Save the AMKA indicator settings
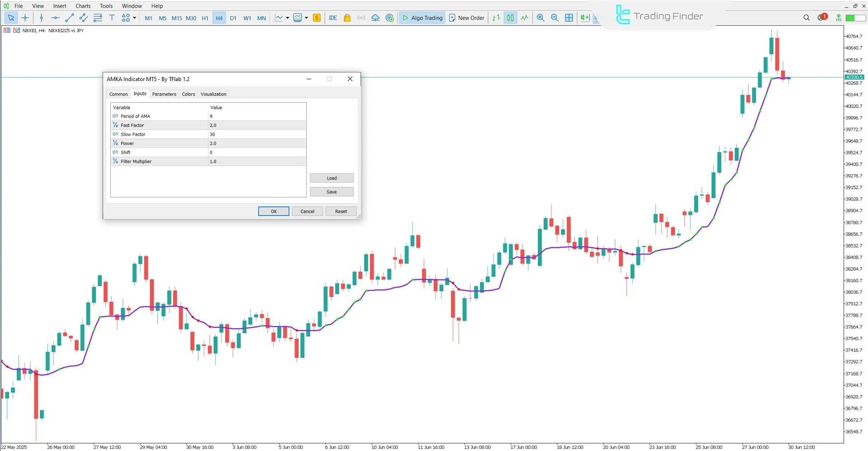The width and height of the screenshot is (868, 451). coord(331,192)
